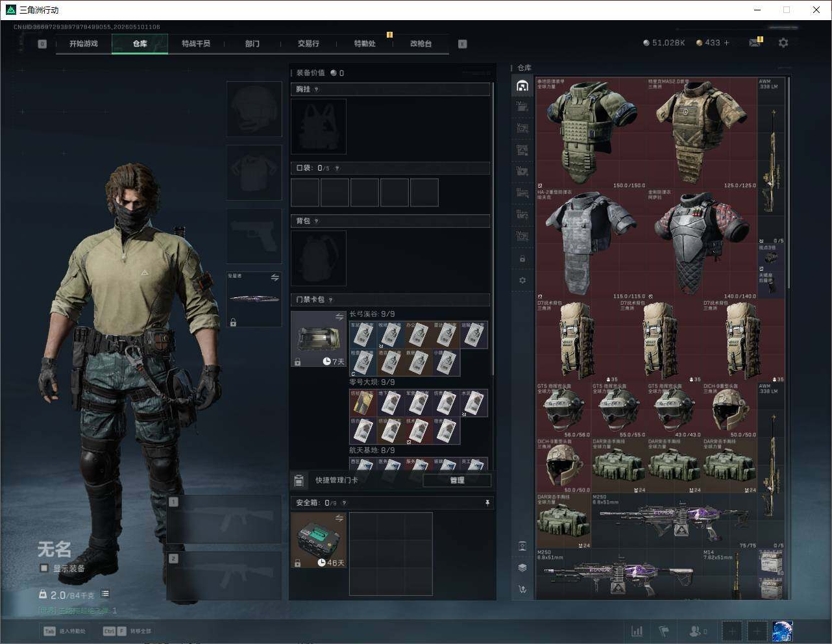Click the 零号大坝: 9/9 keycard heading
This screenshot has width=832, height=644.
click(372, 382)
